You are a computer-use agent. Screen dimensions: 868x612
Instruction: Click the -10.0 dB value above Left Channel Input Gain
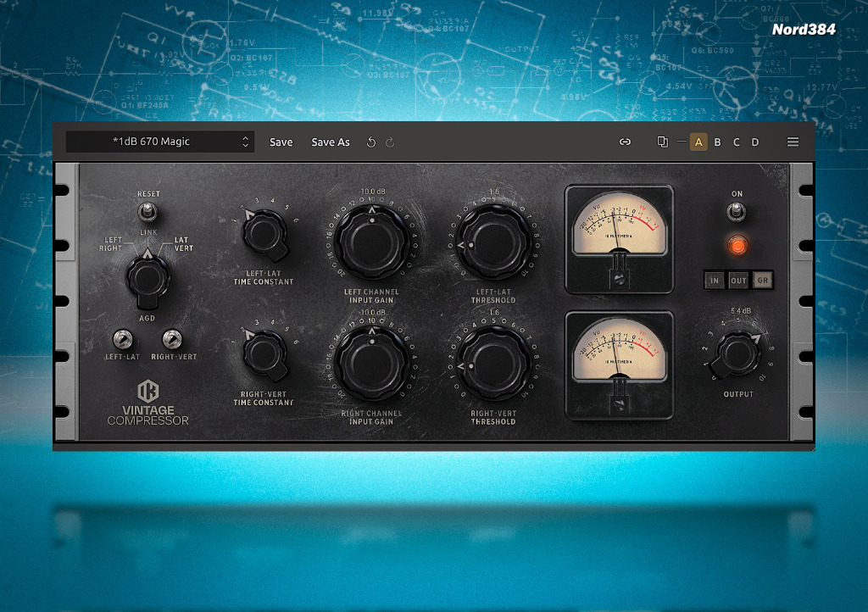coord(373,192)
